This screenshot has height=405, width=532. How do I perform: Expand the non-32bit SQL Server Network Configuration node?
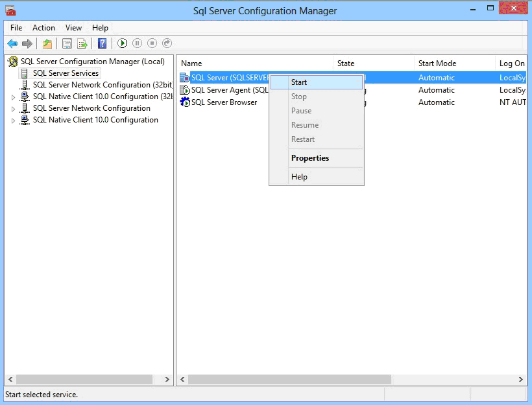(13, 109)
